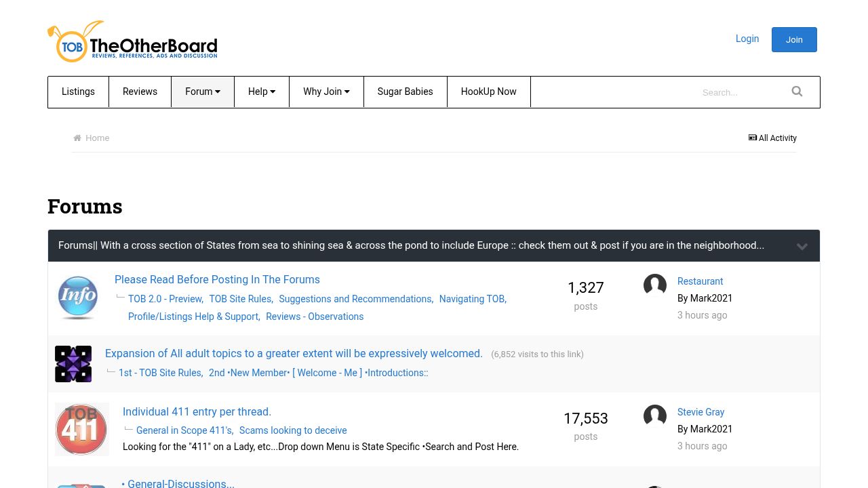Open the Listings menu item
The width and height of the screenshot is (868, 488).
(x=78, y=91)
